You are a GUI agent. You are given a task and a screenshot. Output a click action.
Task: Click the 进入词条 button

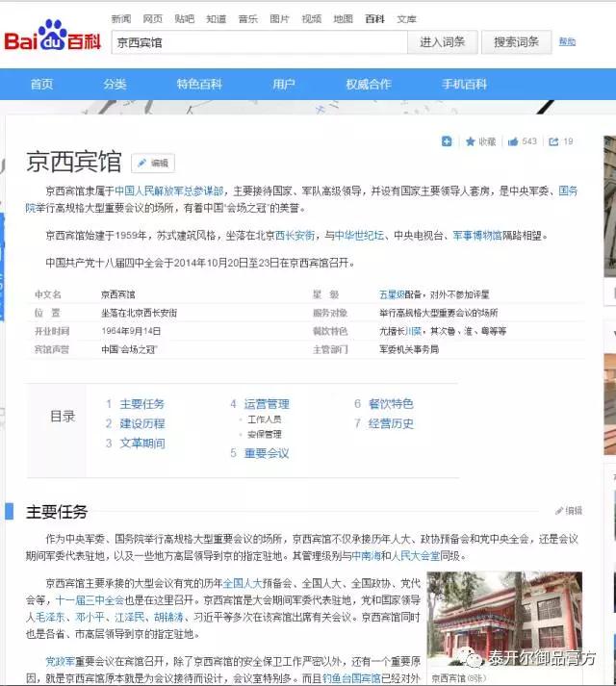(x=442, y=42)
